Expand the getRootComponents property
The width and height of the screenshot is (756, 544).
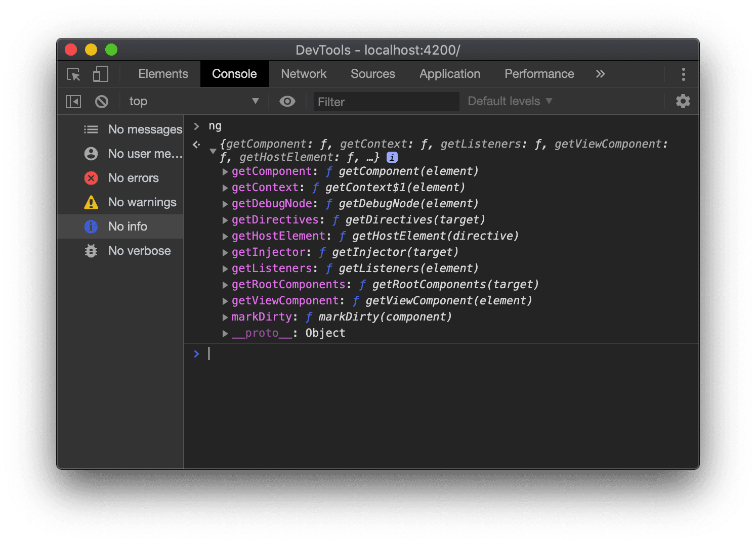pyautogui.click(x=225, y=285)
